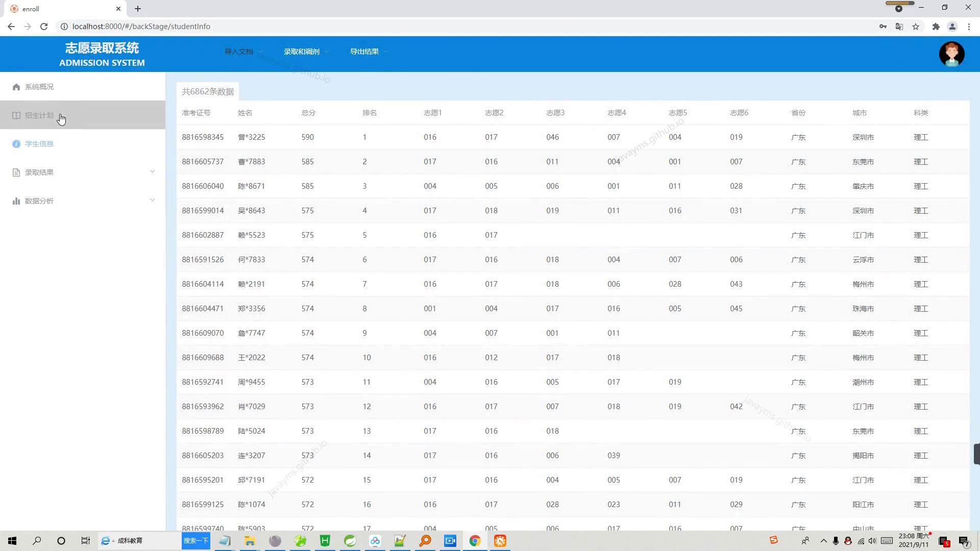Open File Explorer from the taskbar
This screenshot has width=980, height=551.
(x=250, y=541)
